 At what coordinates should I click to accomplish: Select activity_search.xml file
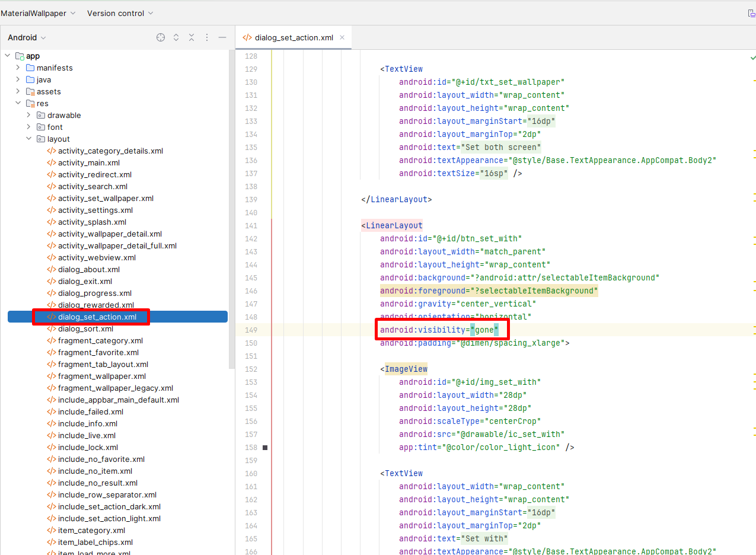pos(92,186)
